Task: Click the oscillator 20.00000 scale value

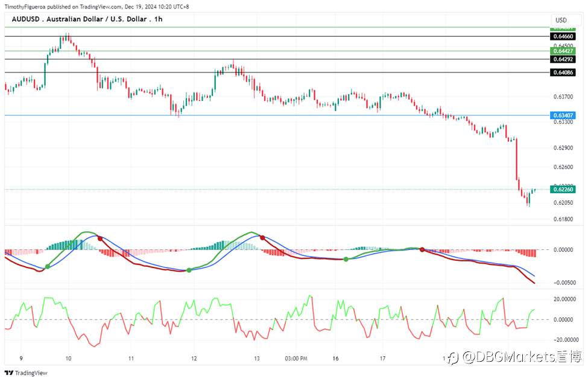Action: [x=564, y=299]
